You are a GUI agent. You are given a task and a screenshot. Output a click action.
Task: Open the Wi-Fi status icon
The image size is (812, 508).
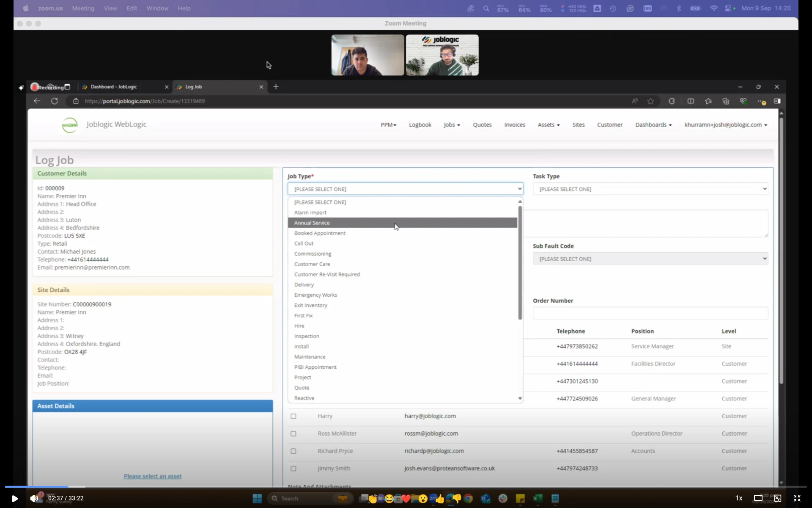pos(713,8)
